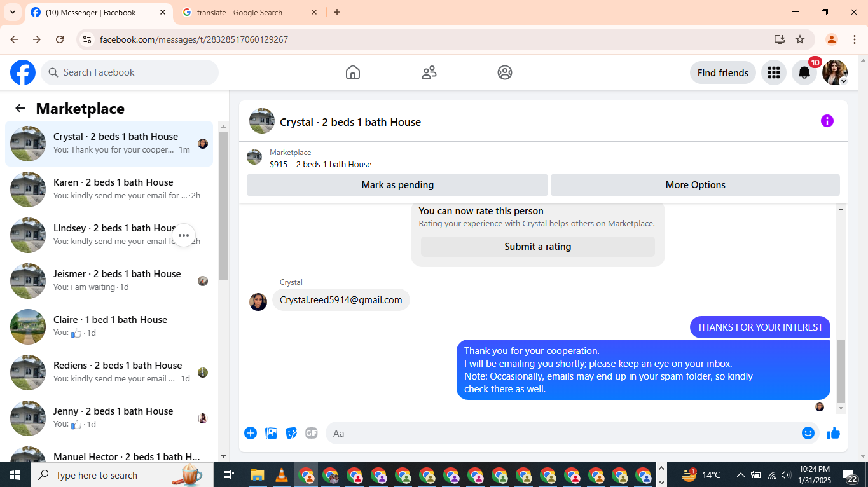Open the notifications bell

tap(804, 72)
